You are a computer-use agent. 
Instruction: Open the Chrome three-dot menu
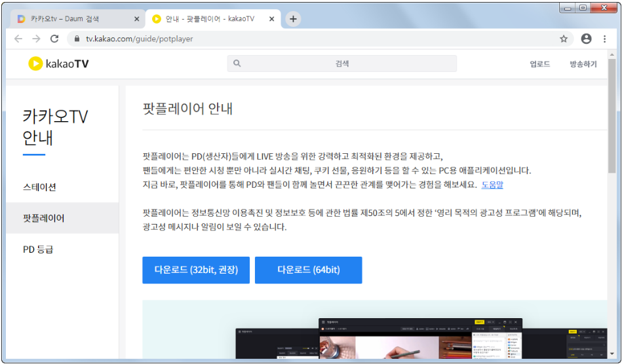pos(604,39)
